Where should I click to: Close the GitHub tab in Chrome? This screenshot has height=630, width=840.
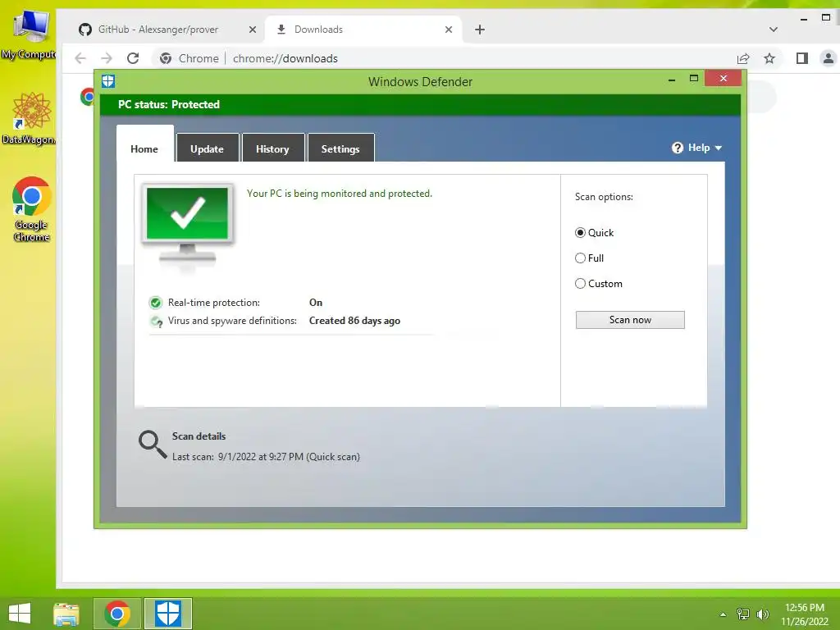(253, 30)
